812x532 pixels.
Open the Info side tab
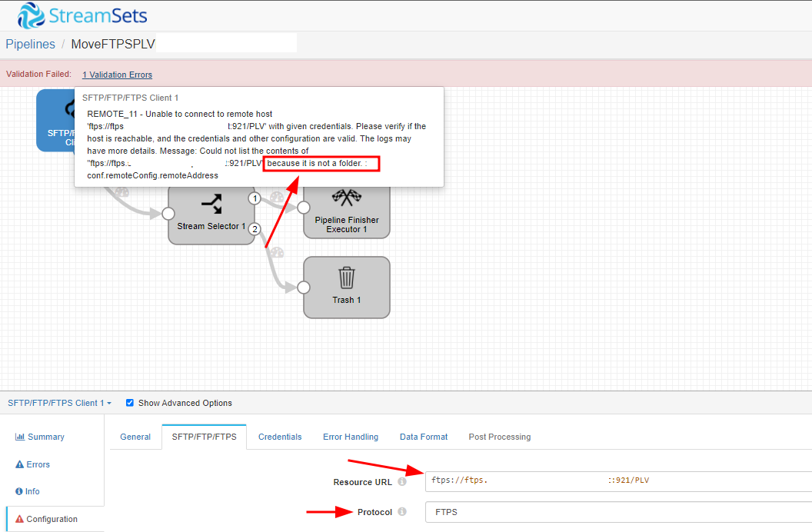tap(28, 491)
